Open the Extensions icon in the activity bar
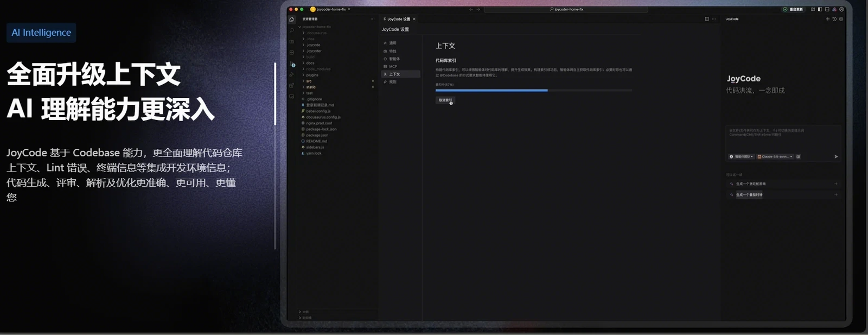Image resolution: width=868 pixels, height=335 pixels. coord(292,86)
